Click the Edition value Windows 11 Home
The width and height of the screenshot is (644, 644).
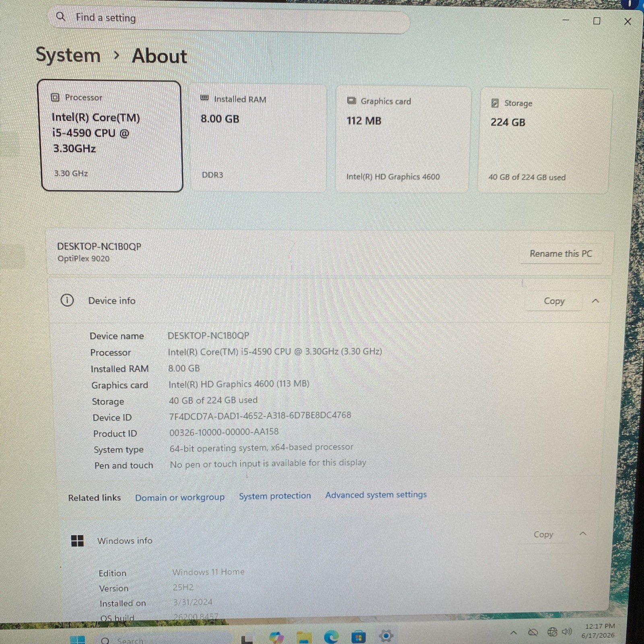[208, 572]
